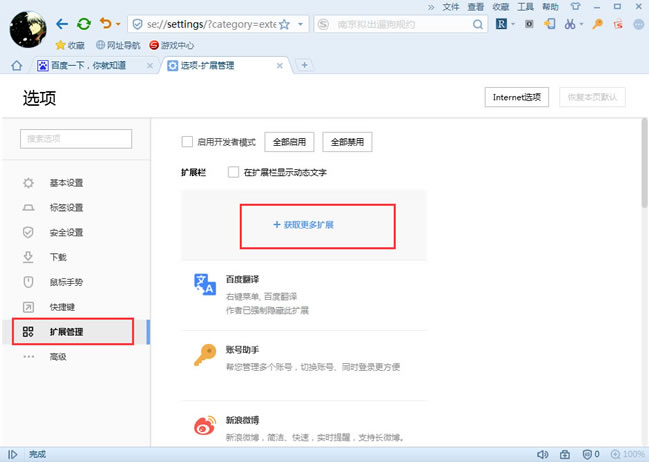Click the 新浪微博 Weibo extension icon

(205, 427)
